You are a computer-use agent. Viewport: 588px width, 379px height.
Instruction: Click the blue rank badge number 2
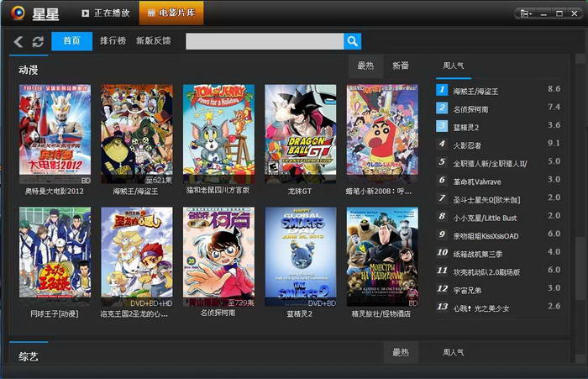(442, 108)
